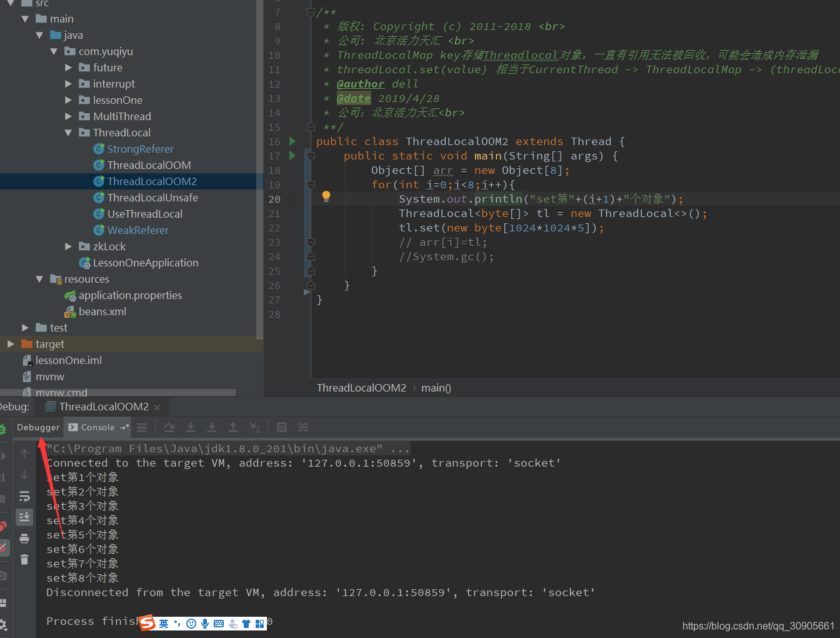Click run gutter arrow beside class ThreadLocalOOM2
The height and width of the screenshot is (638, 840).
click(292, 141)
